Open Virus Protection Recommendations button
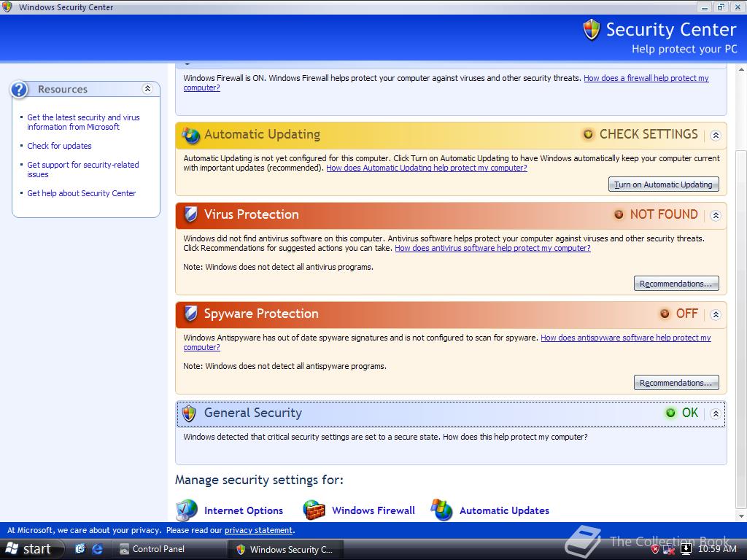Viewport: 747px width, 560px height. (676, 284)
